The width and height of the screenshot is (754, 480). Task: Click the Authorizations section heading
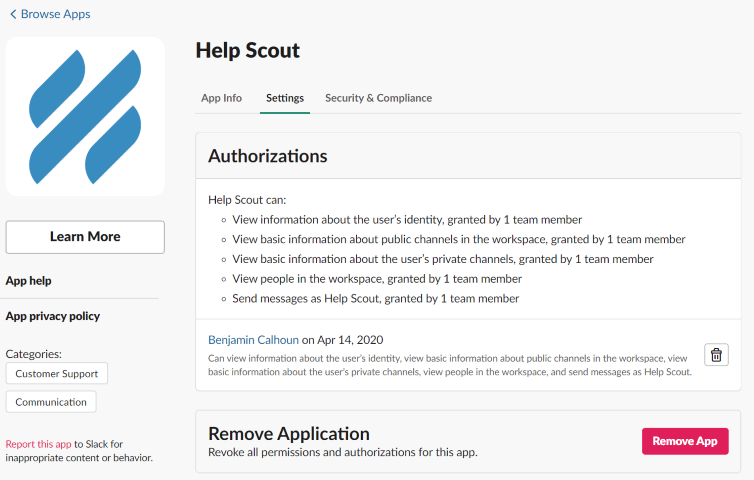click(267, 156)
